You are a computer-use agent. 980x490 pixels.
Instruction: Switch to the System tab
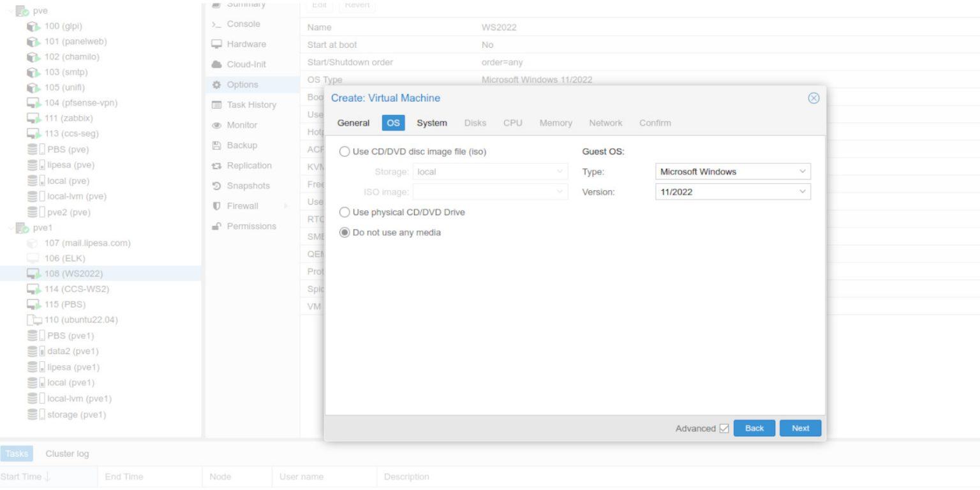(432, 123)
